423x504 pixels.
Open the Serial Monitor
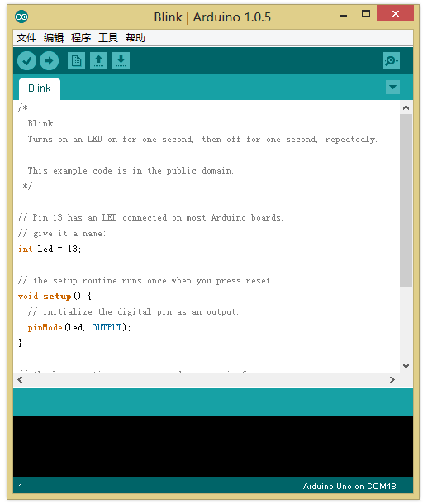tap(391, 61)
